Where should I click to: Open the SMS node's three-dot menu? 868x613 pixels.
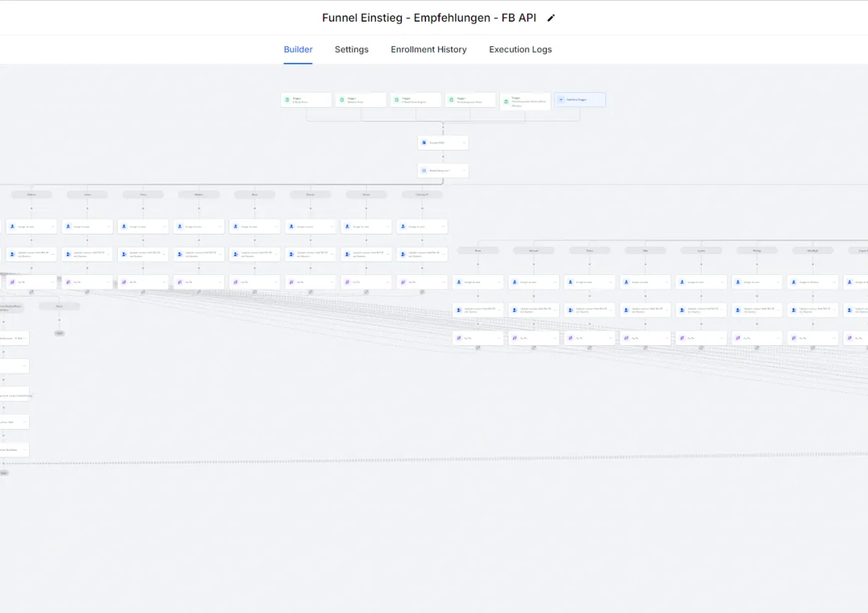(x=464, y=143)
